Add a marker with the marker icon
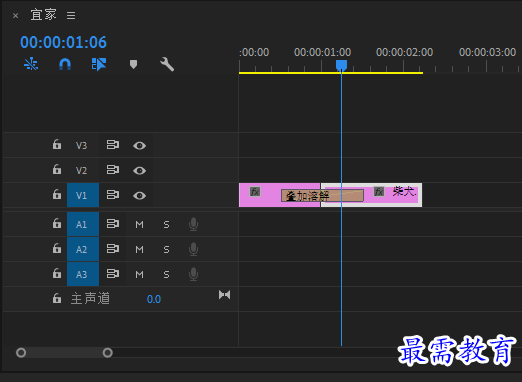 pos(133,64)
